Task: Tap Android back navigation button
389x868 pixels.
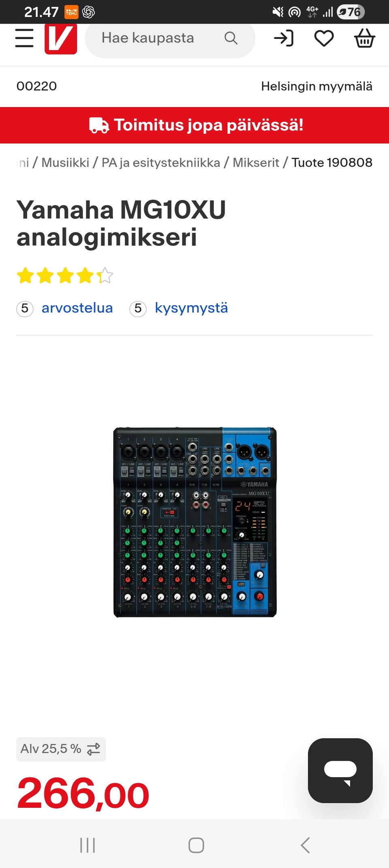Action: [x=306, y=845]
